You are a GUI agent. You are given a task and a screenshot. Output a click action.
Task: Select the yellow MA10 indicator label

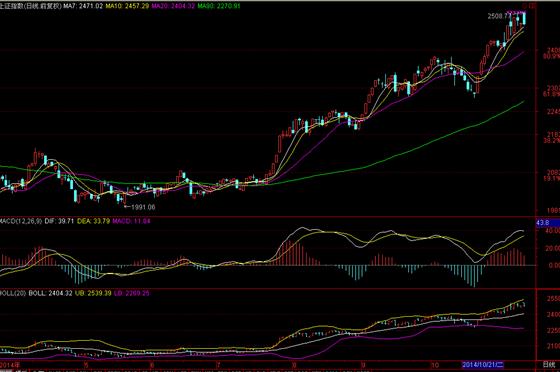[128, 6]
